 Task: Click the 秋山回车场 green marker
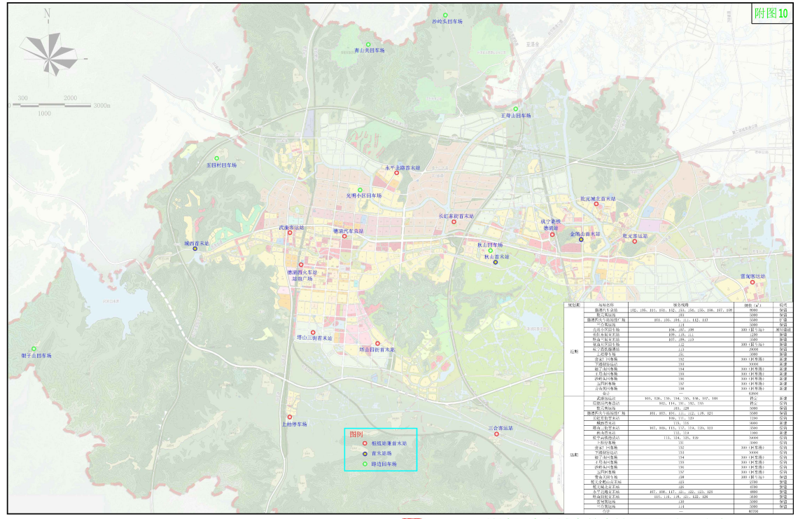pyautogui.click(x=491, y=251)
